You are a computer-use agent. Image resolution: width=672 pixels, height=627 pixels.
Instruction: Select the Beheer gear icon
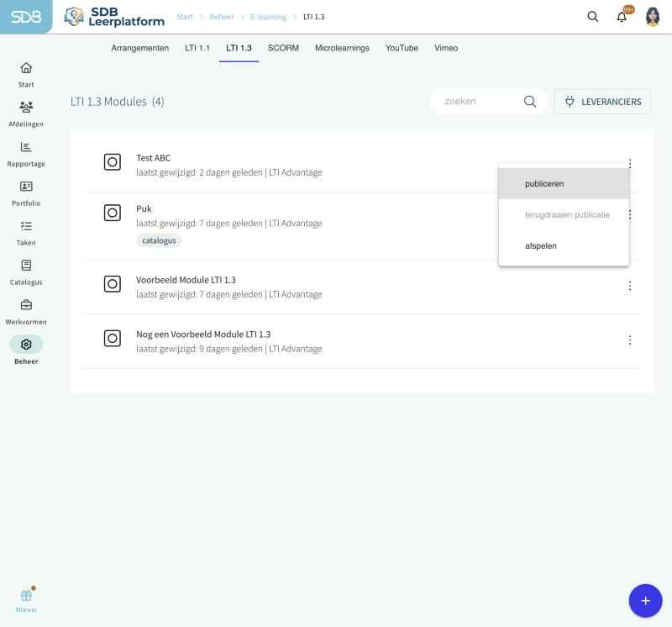click(26, 345)
